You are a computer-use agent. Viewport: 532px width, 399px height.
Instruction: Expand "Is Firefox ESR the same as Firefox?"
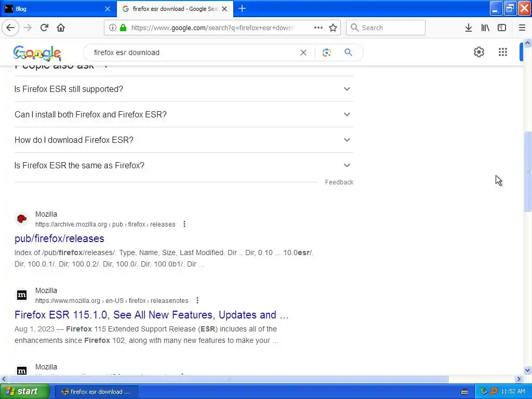(183, 165)
